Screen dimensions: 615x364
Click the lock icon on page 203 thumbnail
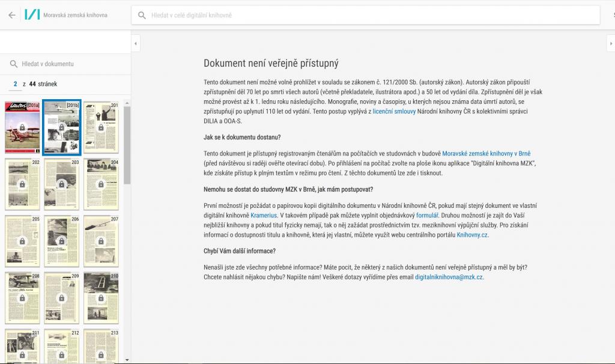61,184
